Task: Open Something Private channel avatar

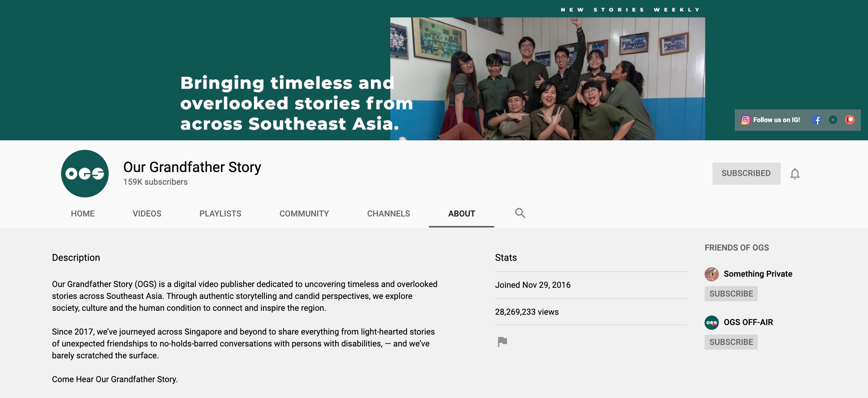Action: [x=712, y=274]
